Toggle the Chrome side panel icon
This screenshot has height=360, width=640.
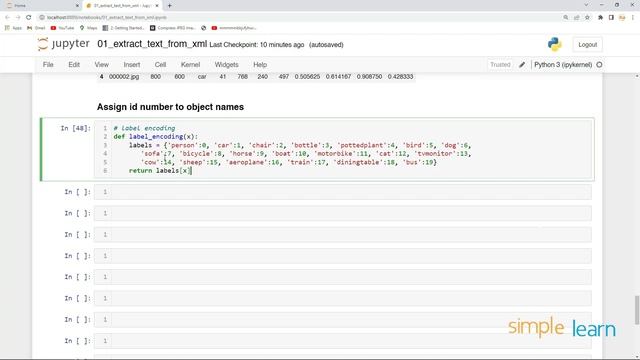[x=611, y=17]
